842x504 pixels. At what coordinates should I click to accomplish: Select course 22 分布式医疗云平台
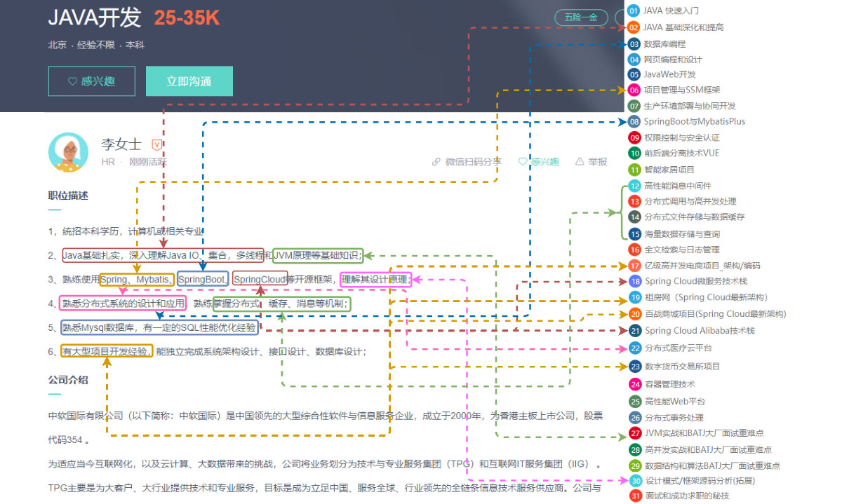pos(669,348)
